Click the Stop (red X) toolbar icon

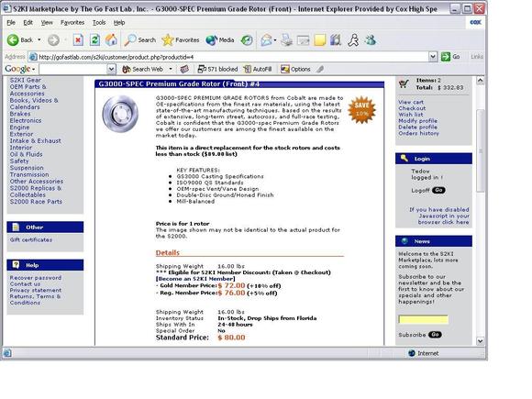coord(78,40)
